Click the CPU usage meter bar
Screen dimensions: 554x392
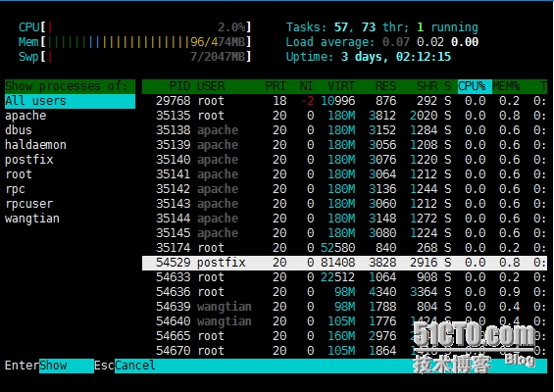(x=134, y=27)
